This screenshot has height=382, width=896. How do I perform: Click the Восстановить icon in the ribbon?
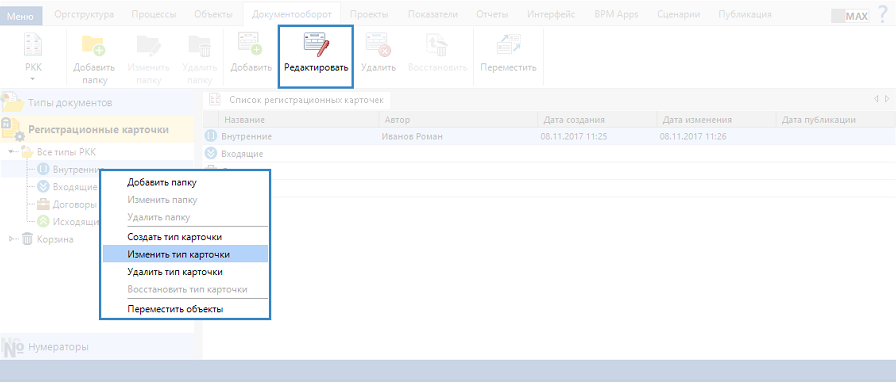coord(438,45)
